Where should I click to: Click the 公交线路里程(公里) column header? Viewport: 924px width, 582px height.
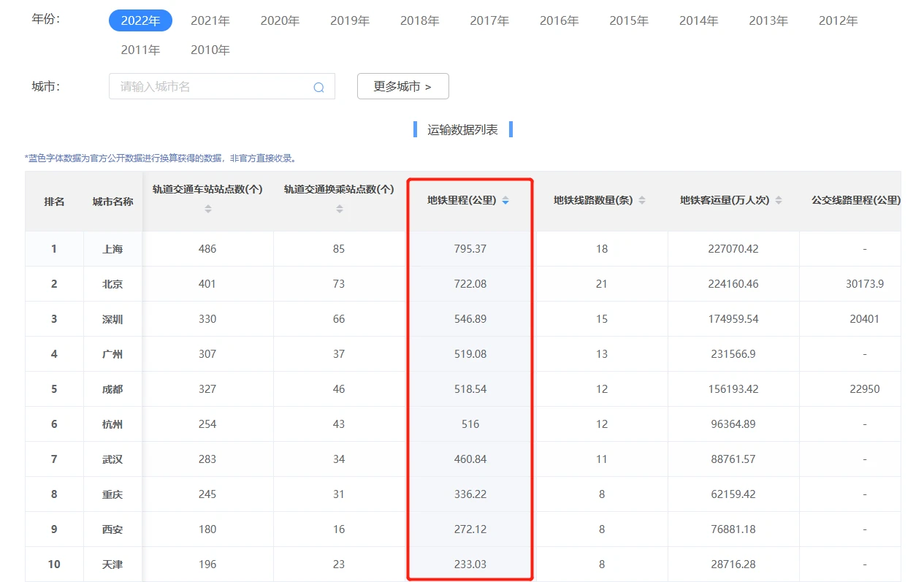coord(856,201)
